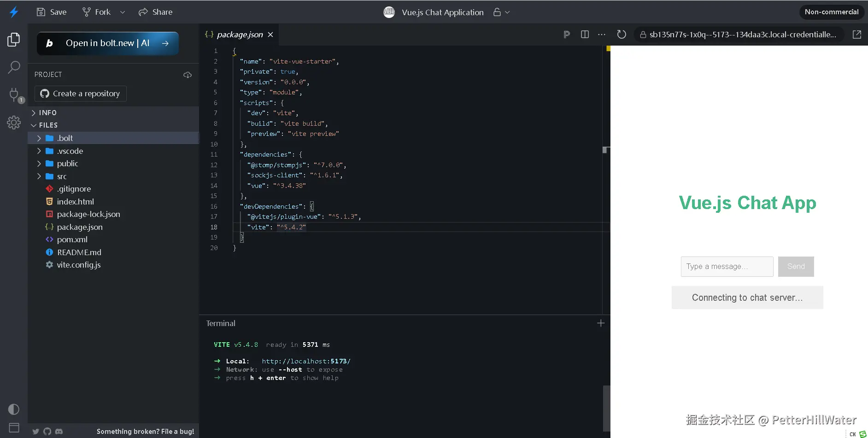Expand the INFO section

coord(113,113)
